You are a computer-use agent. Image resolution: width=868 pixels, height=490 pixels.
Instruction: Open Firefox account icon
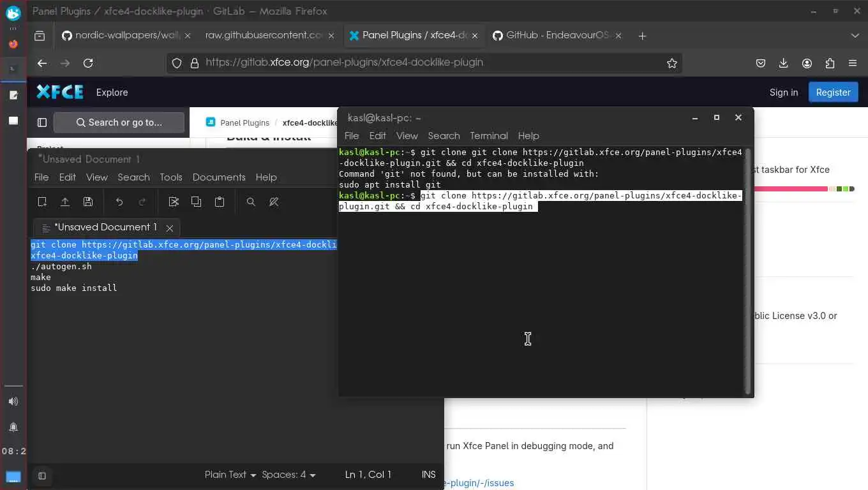pyautogui.click(x=807, y=63)
